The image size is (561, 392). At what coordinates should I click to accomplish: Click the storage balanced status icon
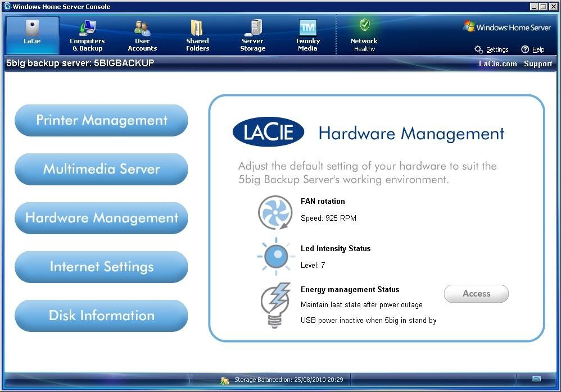coord(225,381)
